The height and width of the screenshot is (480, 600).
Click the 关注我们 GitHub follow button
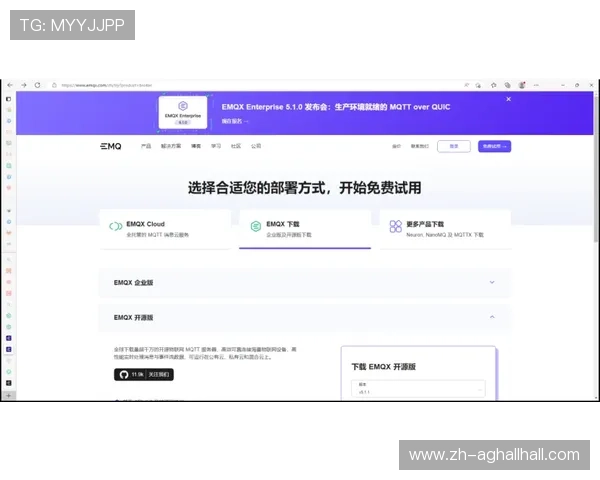pyautogui.click(x=158, y=374)
